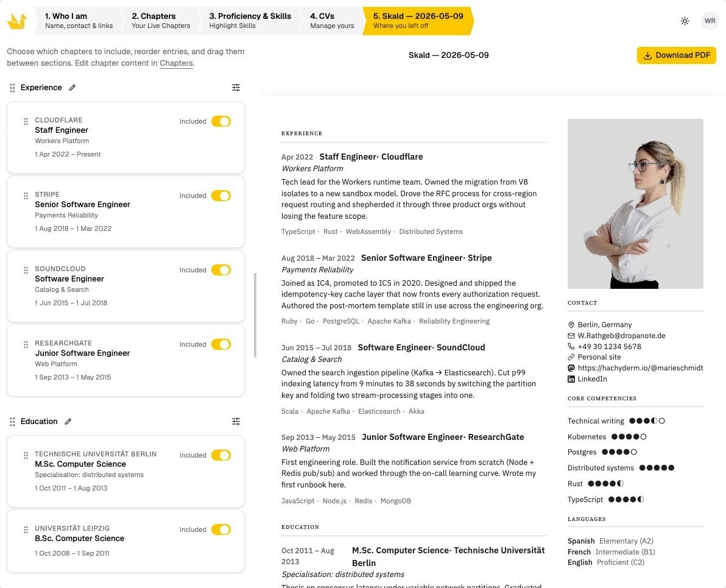Screen dimensions: 726x588
Task: Click the Spanish Elementary (A2) language row
Action: [x=610, y=540]
